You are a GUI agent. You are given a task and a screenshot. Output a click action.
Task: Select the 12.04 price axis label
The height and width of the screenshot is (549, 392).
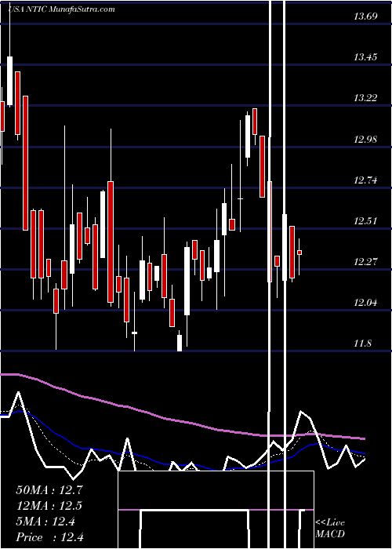pyautogui.click(x=365, y=303)
